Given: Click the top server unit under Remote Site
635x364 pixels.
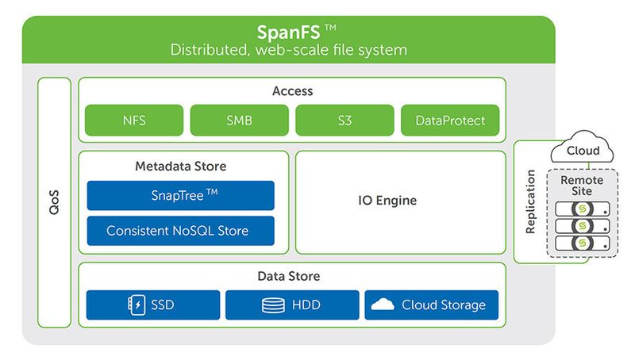Looking at the screenshot, I should click(x=583, y=209).
